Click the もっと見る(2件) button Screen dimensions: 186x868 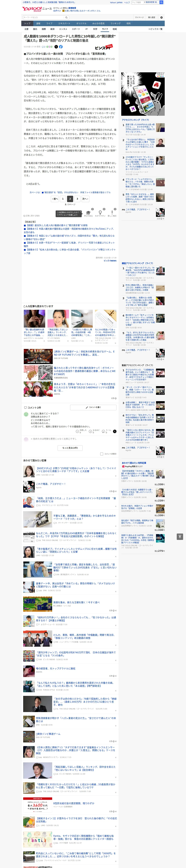pos(70,448)
